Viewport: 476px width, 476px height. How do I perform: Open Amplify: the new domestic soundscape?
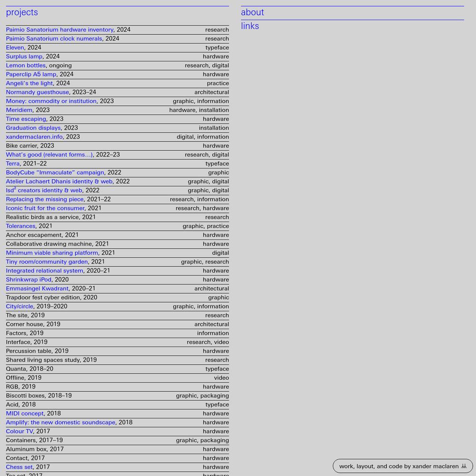point(61,423)
